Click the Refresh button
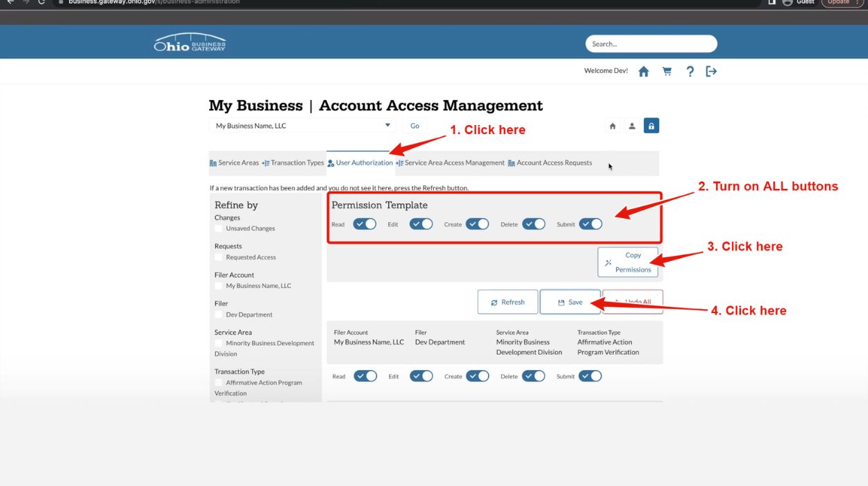This screenshot has height=486, width=868. (508, 302)
